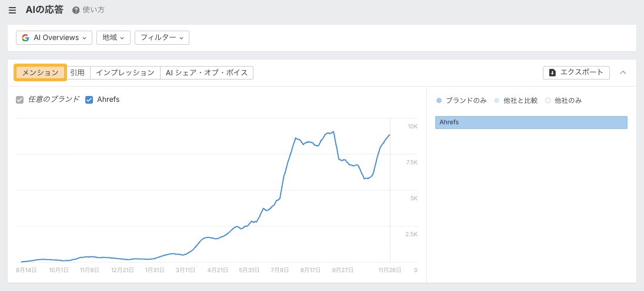Open the AI Overviews dropdown
Viewport: 644px width, 291px height.
(54, 38)
